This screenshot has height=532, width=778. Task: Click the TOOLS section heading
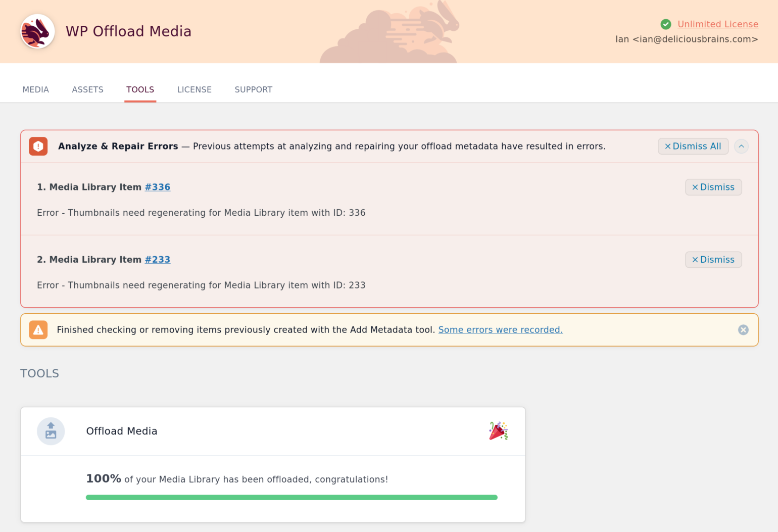coord(40,373)
